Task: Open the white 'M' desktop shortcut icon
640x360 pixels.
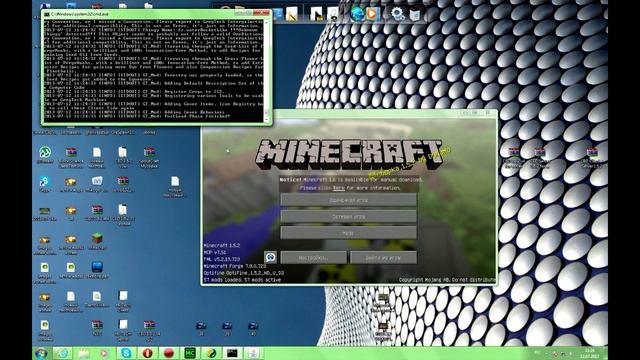Action: coord(97,181)
